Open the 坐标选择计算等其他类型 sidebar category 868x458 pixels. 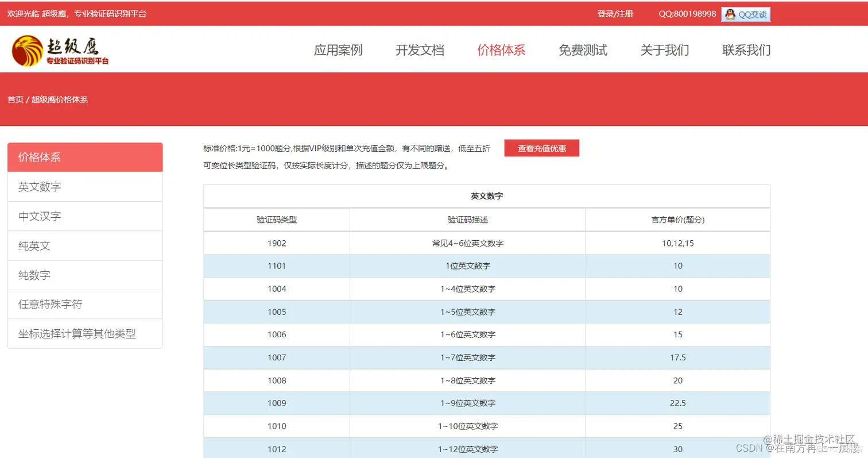click(x=85, y=333)
